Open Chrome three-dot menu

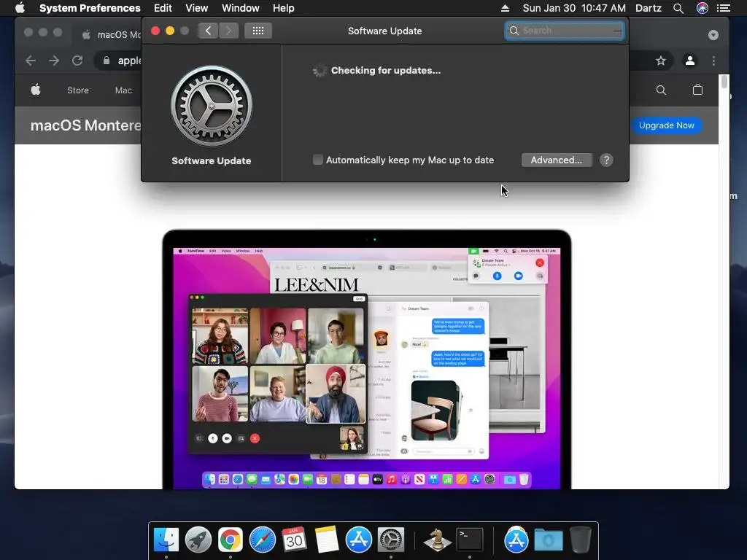pyautogui.click(x=713, y=61)
